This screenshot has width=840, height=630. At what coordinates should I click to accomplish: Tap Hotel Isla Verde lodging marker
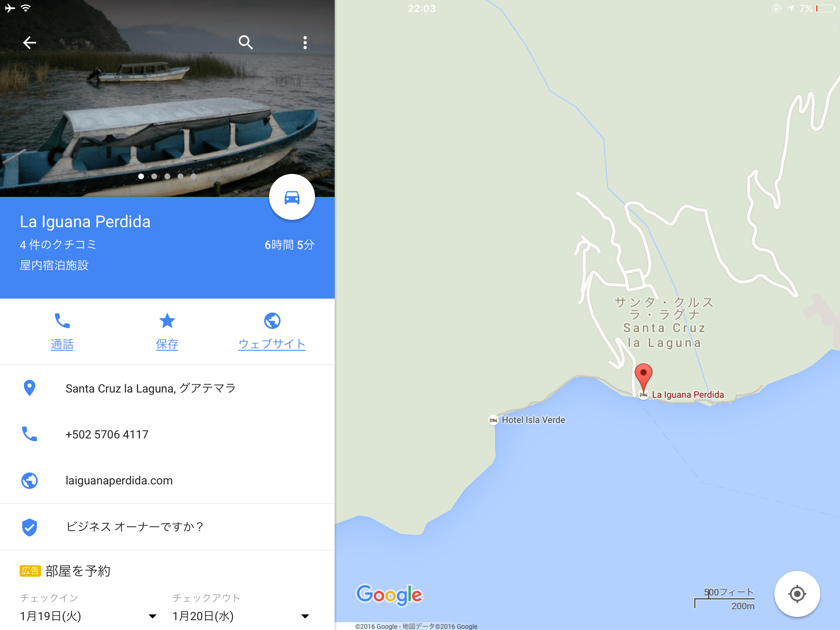point(493,420)
